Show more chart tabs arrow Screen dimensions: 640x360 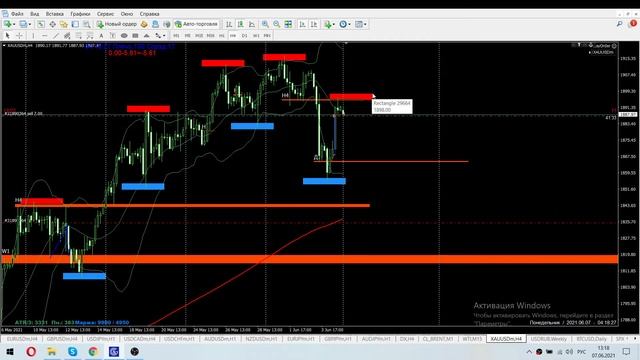coord(635,339)
